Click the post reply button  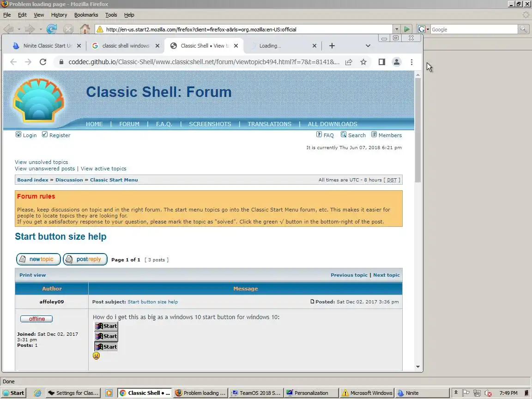point(85,259)
